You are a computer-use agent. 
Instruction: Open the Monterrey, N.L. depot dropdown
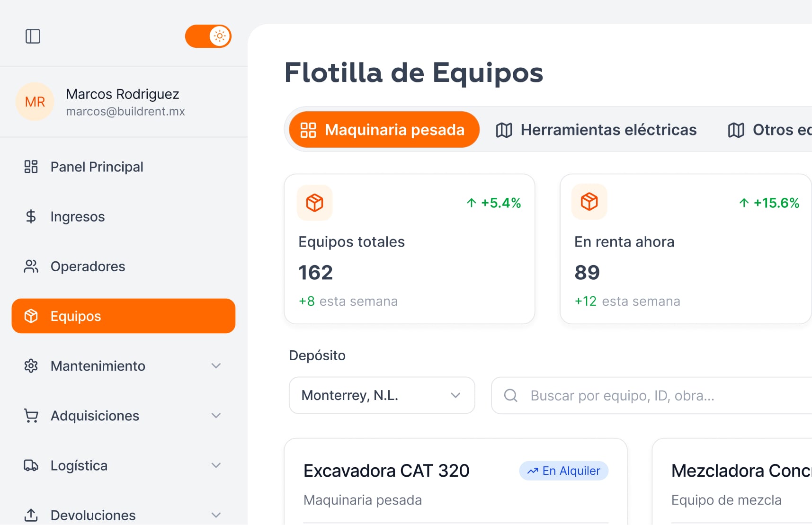point(382,395)
